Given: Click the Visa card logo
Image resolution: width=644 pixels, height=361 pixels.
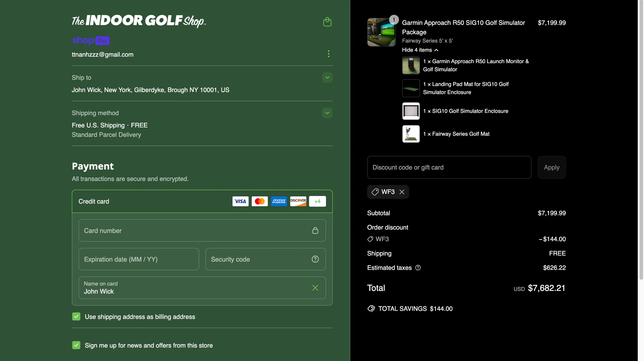Looking at the screenshot, I should pos(240,201).
